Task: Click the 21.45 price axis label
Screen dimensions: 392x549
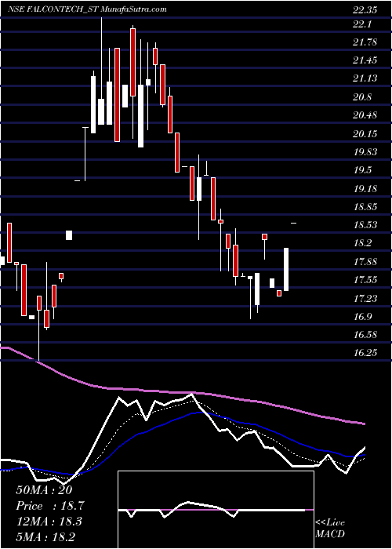Action: click(x=365, y=60)
